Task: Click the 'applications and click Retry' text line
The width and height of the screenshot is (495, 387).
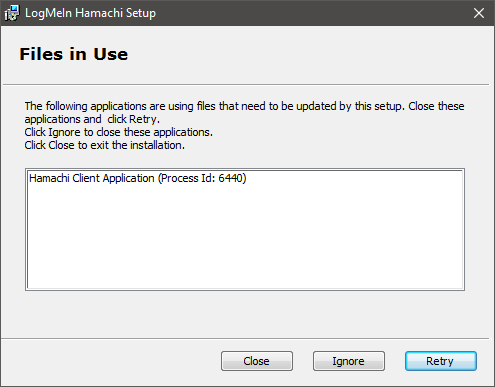Action: click(x=92, y=119)
